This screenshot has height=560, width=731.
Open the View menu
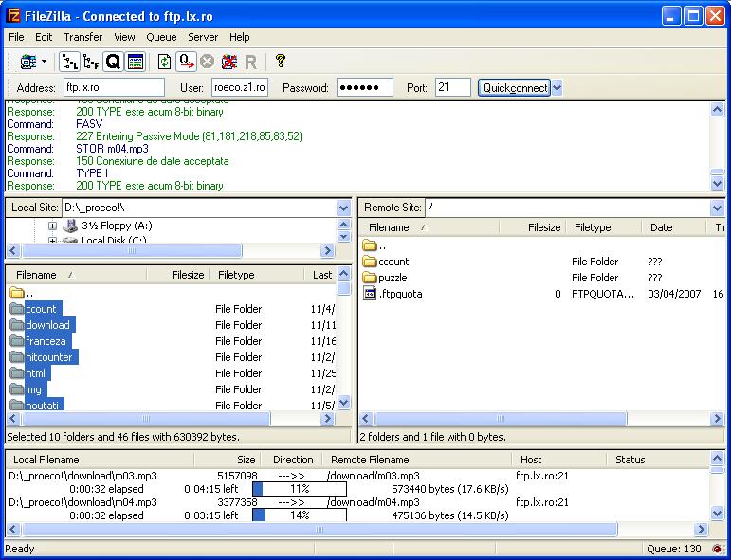pyautogui.click(x=124, y=37)
